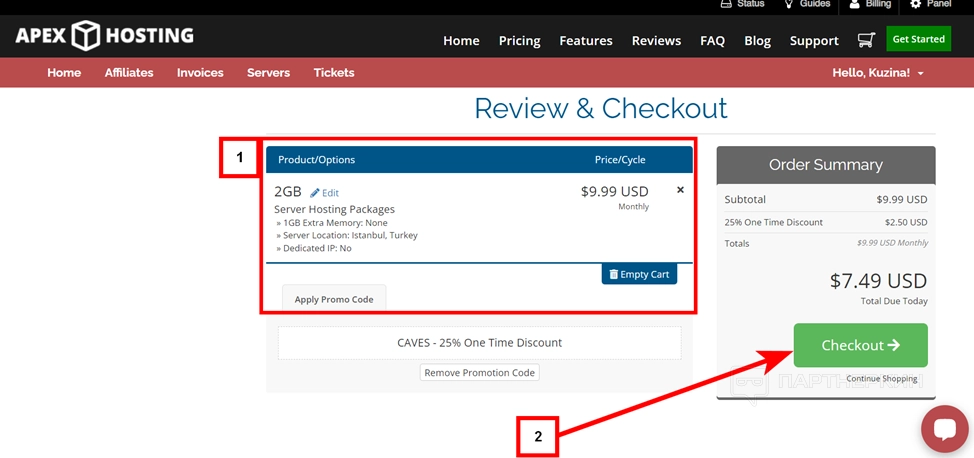Click the Empty Cart button

click(x=639, y=274)
